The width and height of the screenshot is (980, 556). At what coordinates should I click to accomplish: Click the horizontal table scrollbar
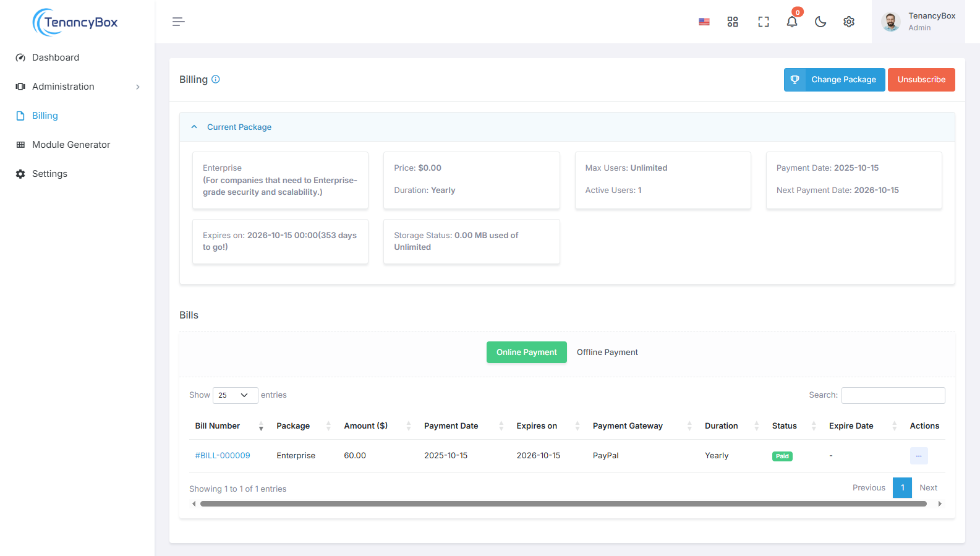pyautogui.click(x=563, y=504)
